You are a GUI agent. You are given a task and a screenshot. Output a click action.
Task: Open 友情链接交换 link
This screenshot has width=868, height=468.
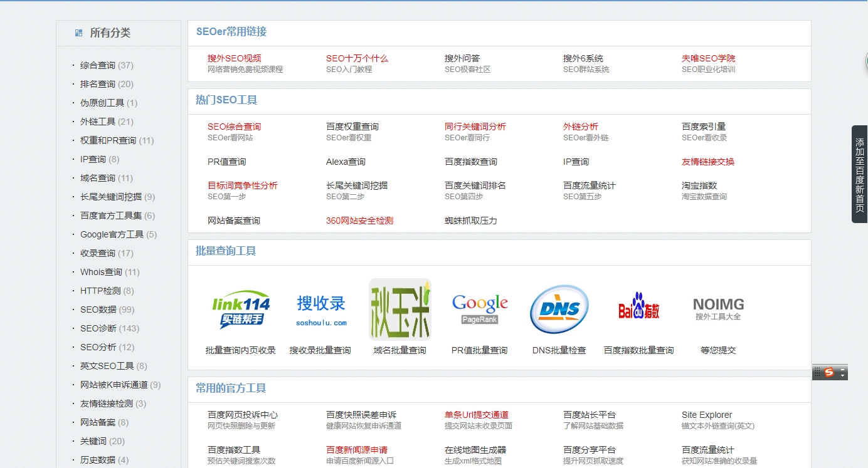pos(708,162)
